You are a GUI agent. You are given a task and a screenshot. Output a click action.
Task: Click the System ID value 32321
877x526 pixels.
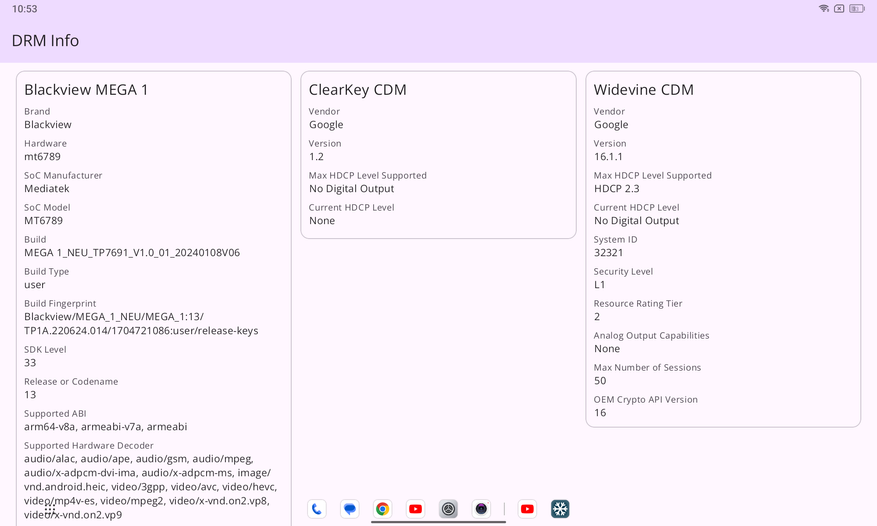tap(609, 253)
